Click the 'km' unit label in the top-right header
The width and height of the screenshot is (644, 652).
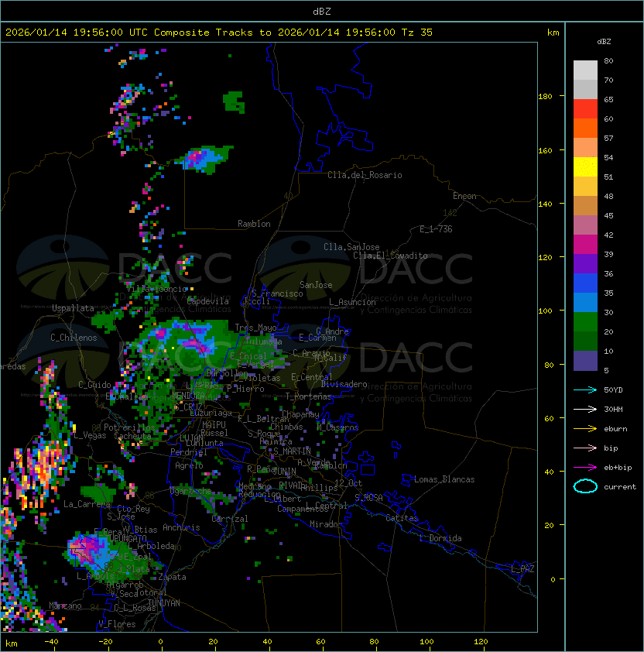pos(553,33)
